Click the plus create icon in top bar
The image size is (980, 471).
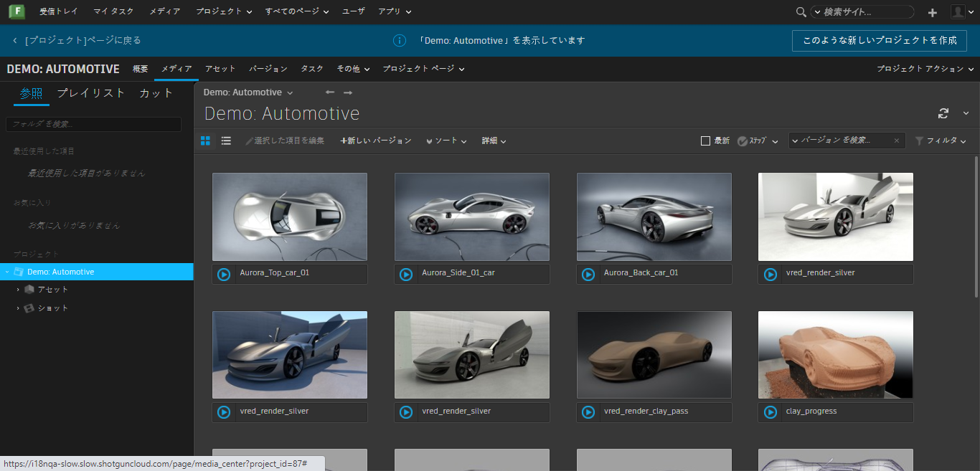(932, 12)
